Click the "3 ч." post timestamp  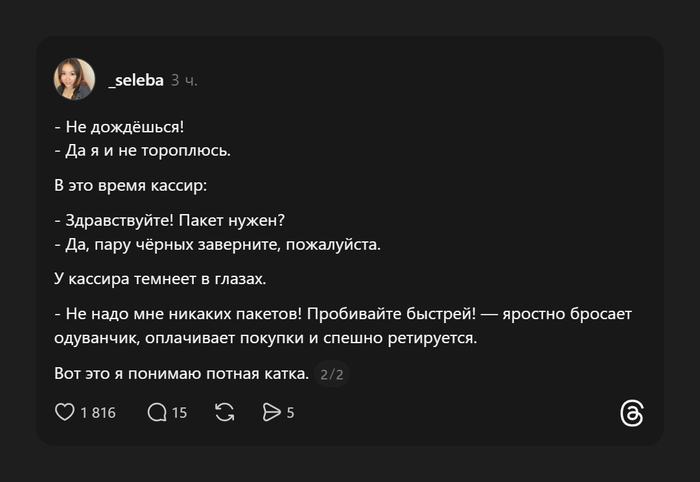point(185,79)
